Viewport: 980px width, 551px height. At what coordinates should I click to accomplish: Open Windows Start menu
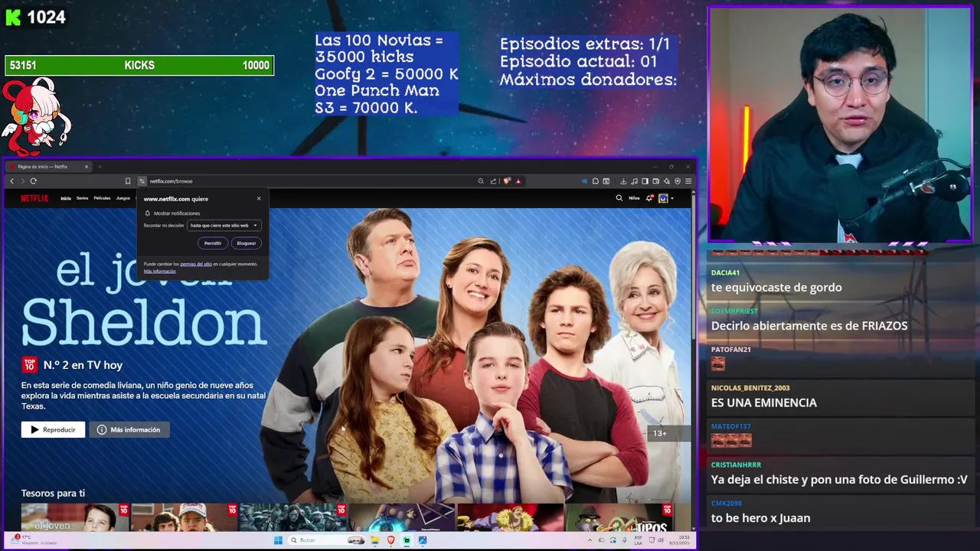pyautogui.click(x=279, y=540)
